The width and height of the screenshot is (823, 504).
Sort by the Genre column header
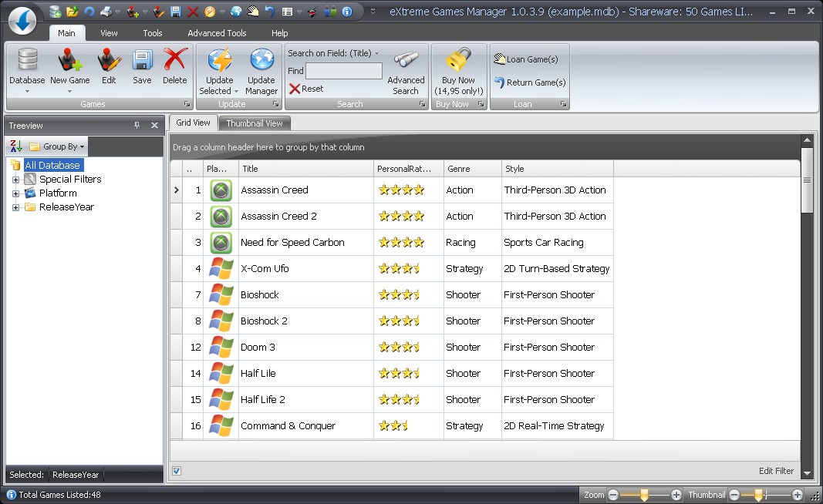[x=472, y=169]
